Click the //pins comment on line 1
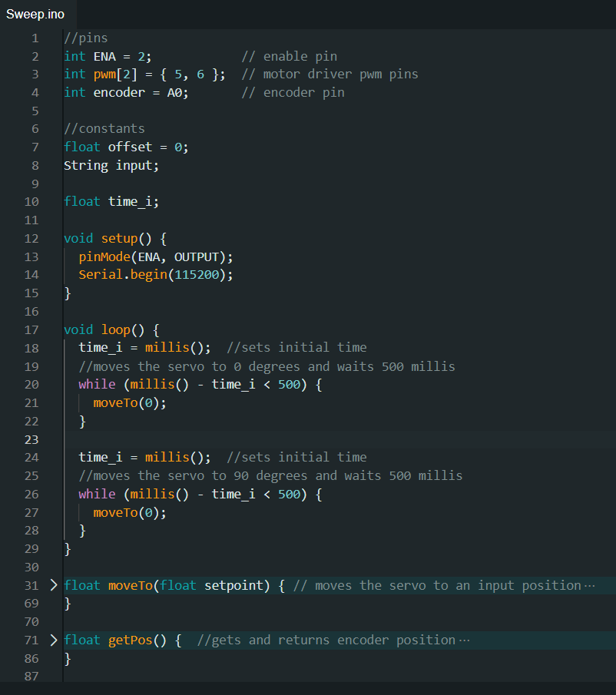The image size is (616, 695). tap(85, 37)
